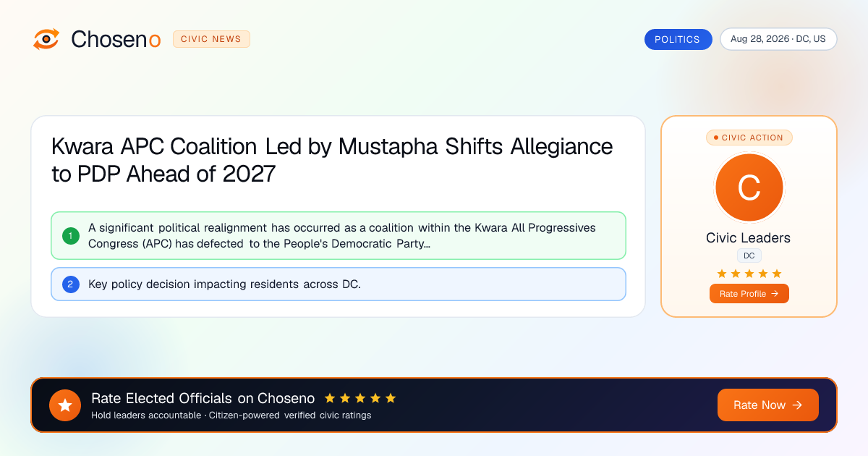The image size is (868, 456).
Task: Select the POLITICS category tag
Action: click(x=678, y=39)
